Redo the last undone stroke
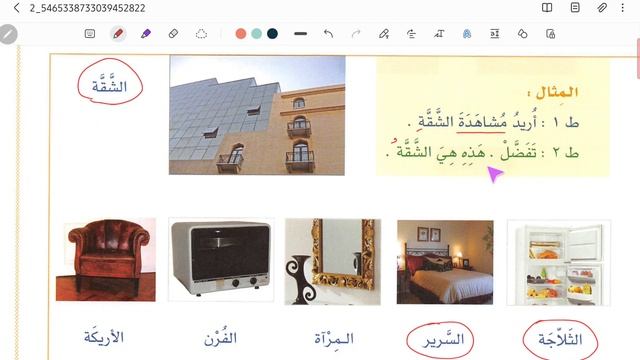The width and height of the screenshot is (640, 360). [356, 34]
